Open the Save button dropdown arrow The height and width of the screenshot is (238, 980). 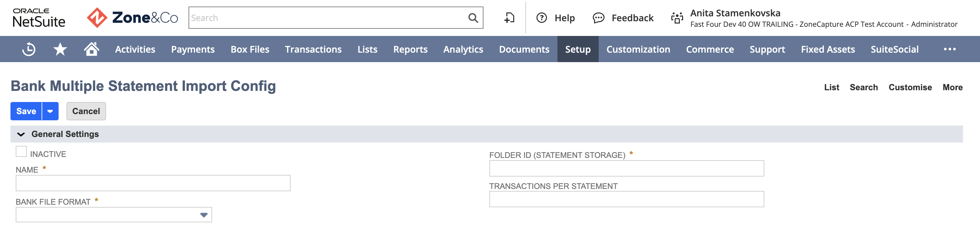pos(50,111)
